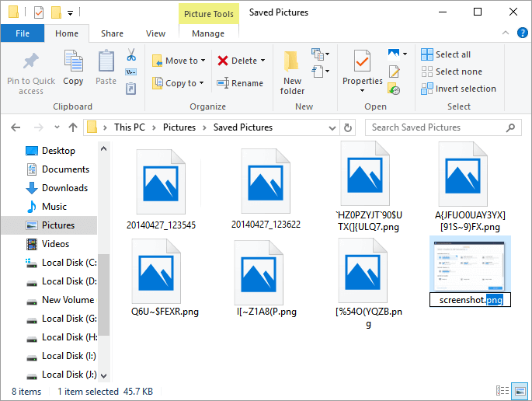
Task: Click the Cut scissors icon
Action: tap(130, 55)
